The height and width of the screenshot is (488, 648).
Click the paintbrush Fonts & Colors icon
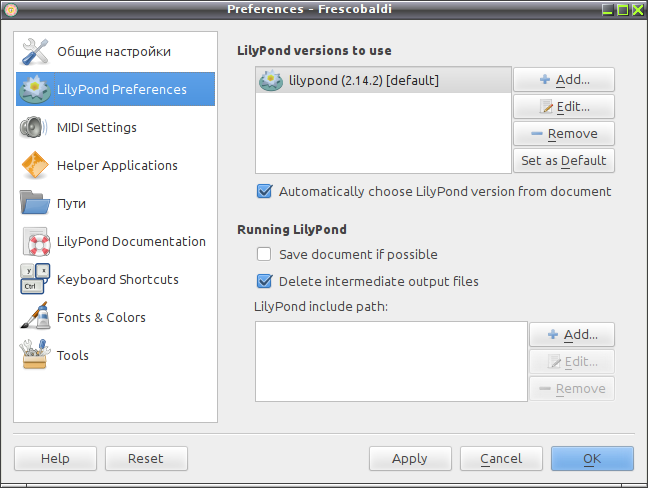pyautogui.click(x=35, y=316)
